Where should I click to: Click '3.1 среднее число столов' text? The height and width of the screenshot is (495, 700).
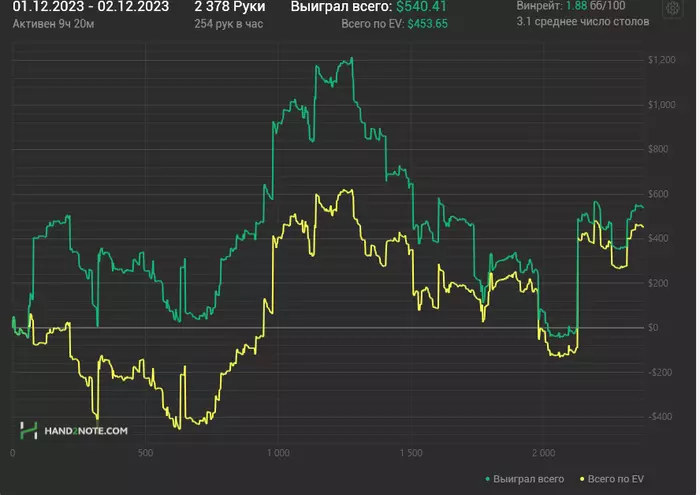pos(583,21)
